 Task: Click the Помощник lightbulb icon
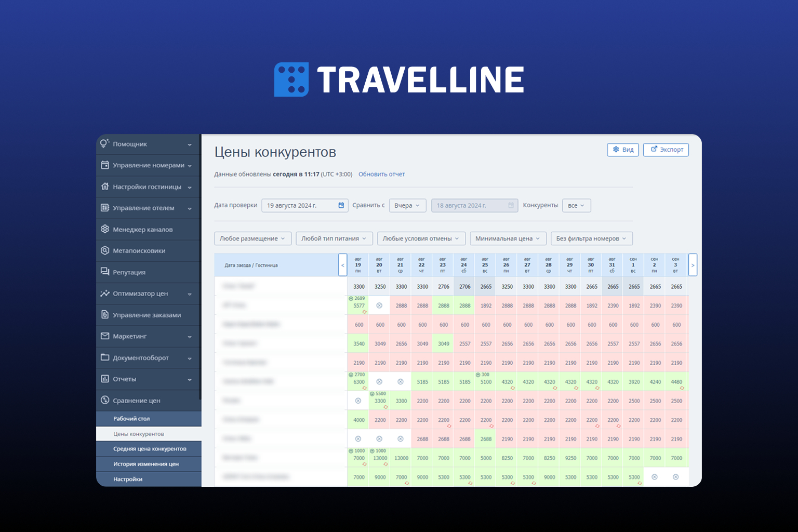(104, 143)
